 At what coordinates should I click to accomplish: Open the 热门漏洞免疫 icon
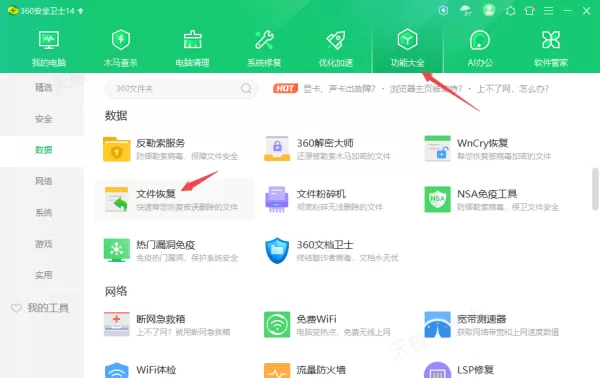tap(116, 250)
